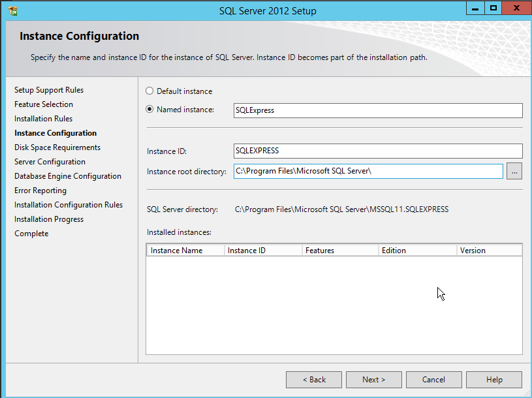Screen dimensions: 532x398
Task: Cancel the SQL Server setup
Action: [433, 379]
